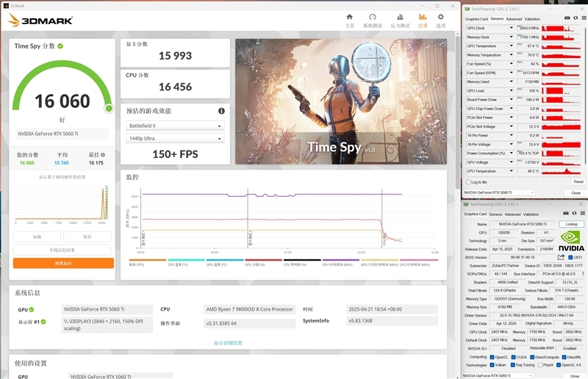Open the Board Power Draw sensor dropdown arrow
The height and width of the screenshot is (379, 588).
click(511, 99)
